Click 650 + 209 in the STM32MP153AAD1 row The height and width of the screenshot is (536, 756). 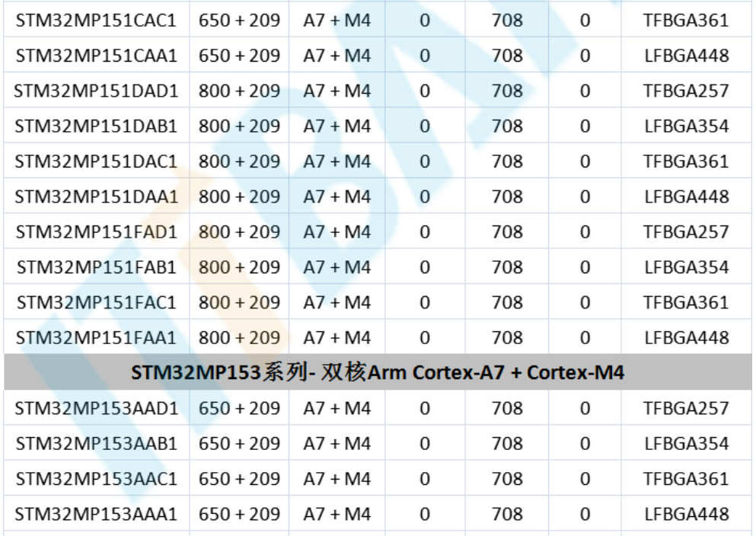point(239,408)
